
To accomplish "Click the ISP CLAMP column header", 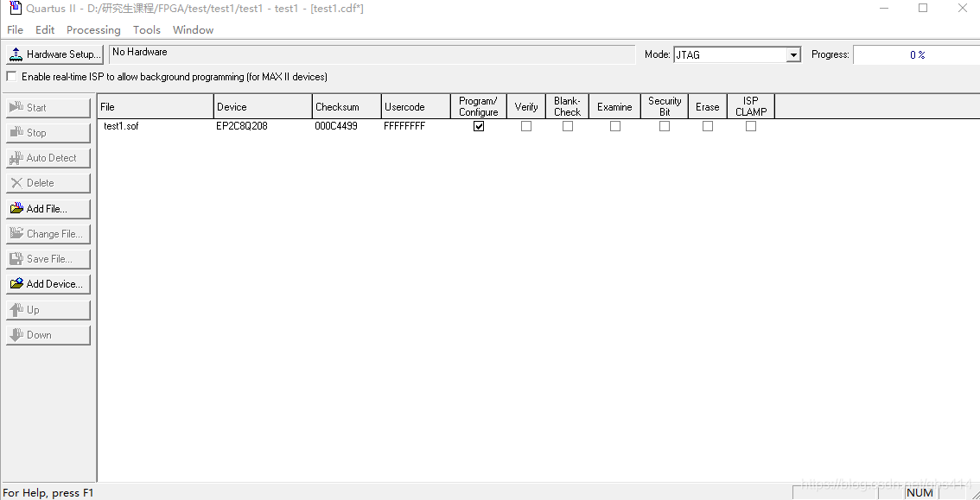I will pyautogui.click(x=751, y=107).
